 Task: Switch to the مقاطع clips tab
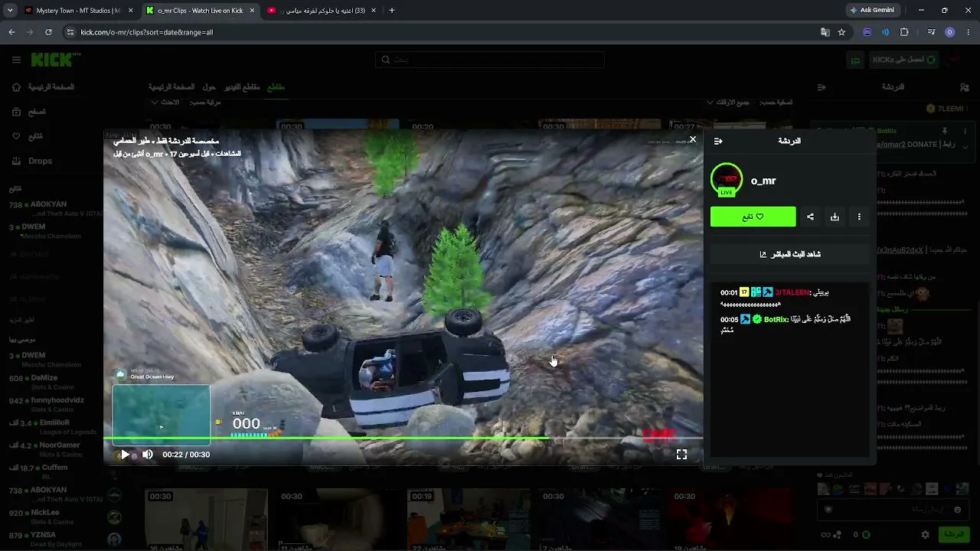pos(276,87)
